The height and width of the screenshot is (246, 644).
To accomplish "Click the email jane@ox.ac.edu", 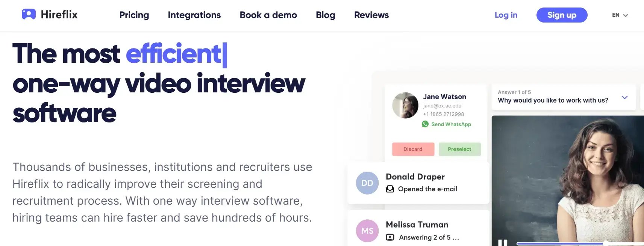I will pyautogui.click(x=442, y=106).
